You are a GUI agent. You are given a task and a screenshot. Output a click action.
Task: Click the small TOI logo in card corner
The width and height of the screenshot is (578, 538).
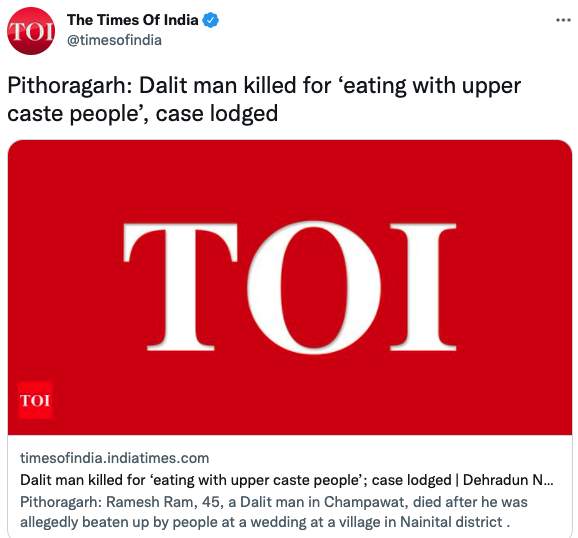[35, 400]
